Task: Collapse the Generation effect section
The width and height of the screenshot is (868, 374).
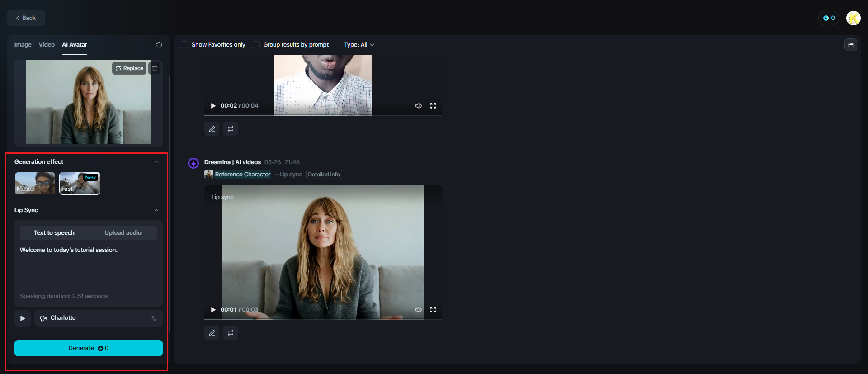Action: pos(156,162)
